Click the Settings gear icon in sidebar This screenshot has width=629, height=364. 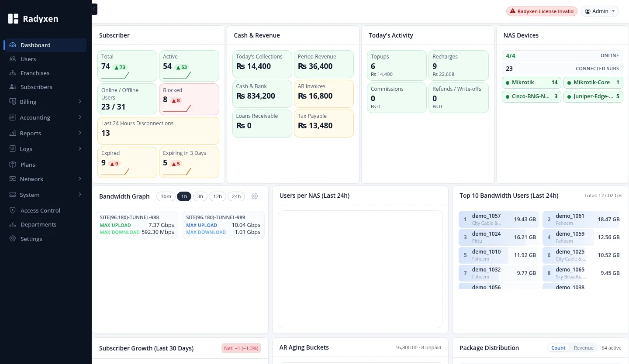point(12,239)
